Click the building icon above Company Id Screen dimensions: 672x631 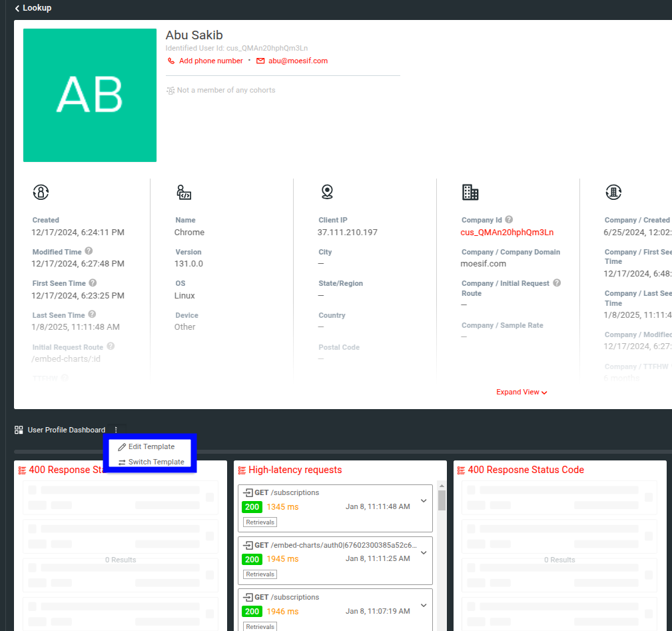tap(470, 192)
